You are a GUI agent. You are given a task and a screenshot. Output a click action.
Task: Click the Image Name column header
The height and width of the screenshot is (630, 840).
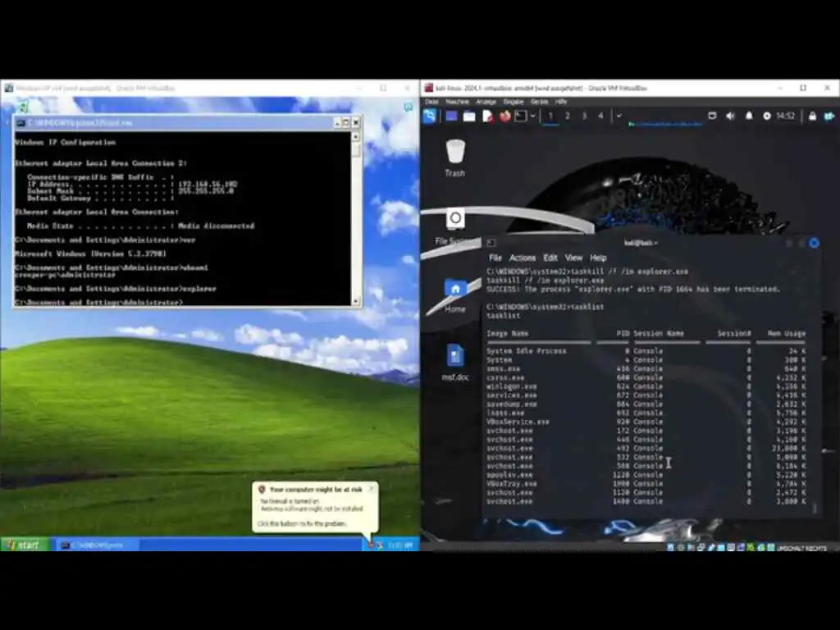507,333
